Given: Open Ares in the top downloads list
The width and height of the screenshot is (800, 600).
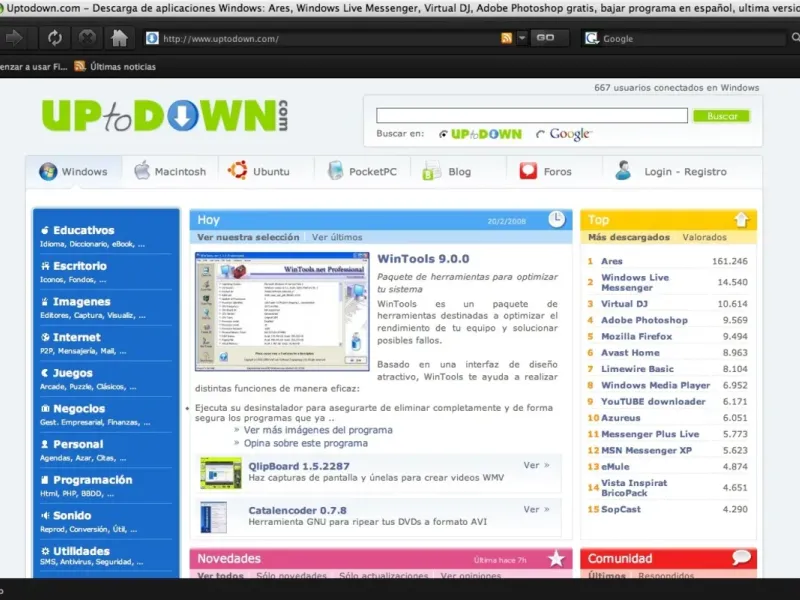Looking at the screenshot, I should [x=612, y=261].
